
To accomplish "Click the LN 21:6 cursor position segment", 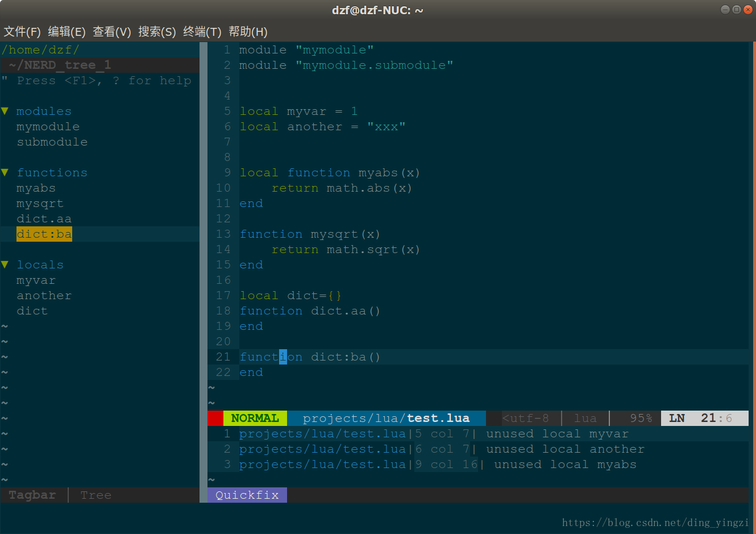I will 705,419.
